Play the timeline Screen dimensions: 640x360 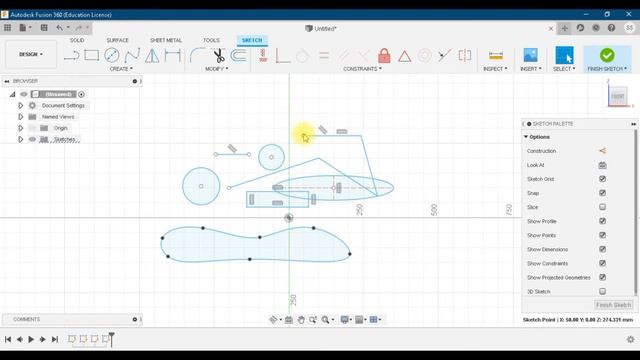[31, 339]
